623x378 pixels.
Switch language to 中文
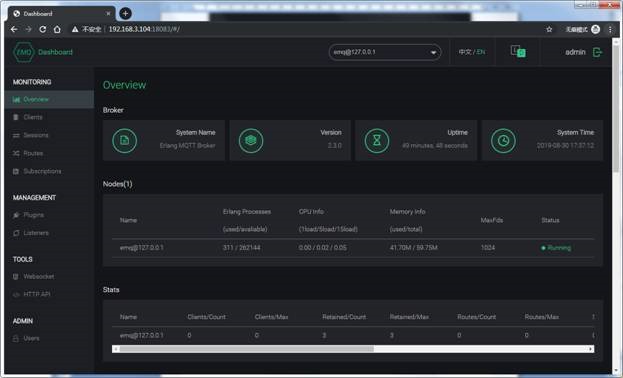pyautogui.click(x=464, y=52)
